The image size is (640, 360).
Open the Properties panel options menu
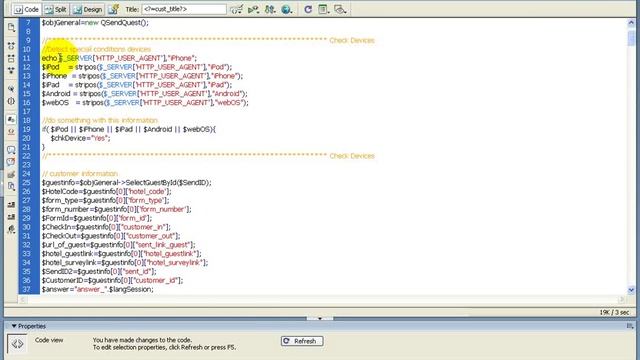coord(630,326)
